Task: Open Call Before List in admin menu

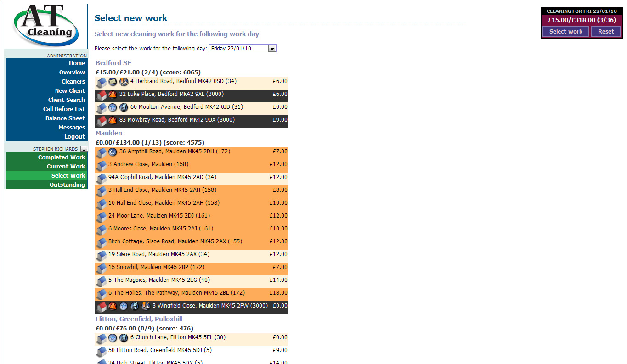Action: [x=64, y=109]
